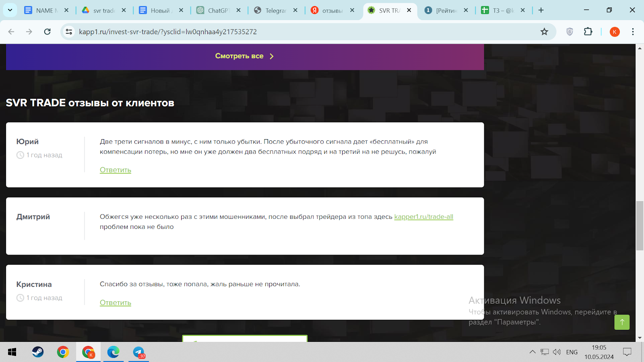Open the extensions puzzle menu
This screenshot has height=362, width=644.
tap(588, 32)
